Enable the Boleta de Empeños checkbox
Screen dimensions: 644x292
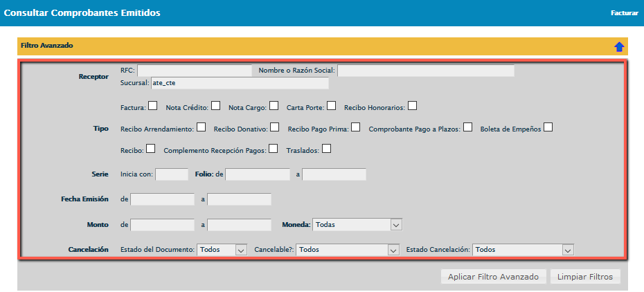[x=548, y=127]
